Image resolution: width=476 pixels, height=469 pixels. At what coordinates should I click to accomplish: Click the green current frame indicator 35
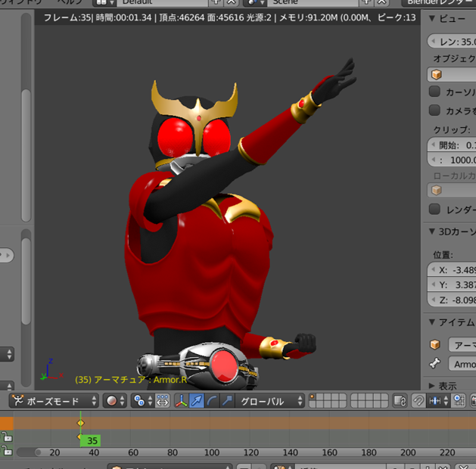tap(90, 440)
